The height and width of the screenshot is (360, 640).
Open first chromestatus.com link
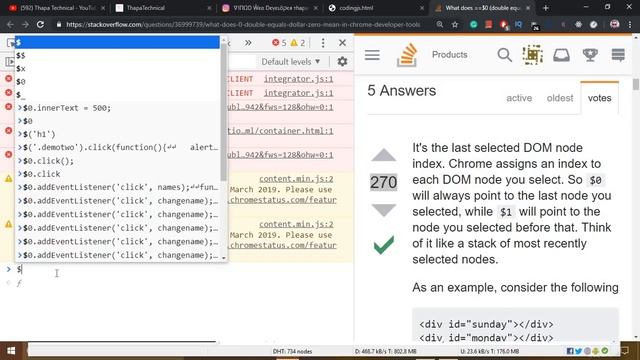[283, 200]
